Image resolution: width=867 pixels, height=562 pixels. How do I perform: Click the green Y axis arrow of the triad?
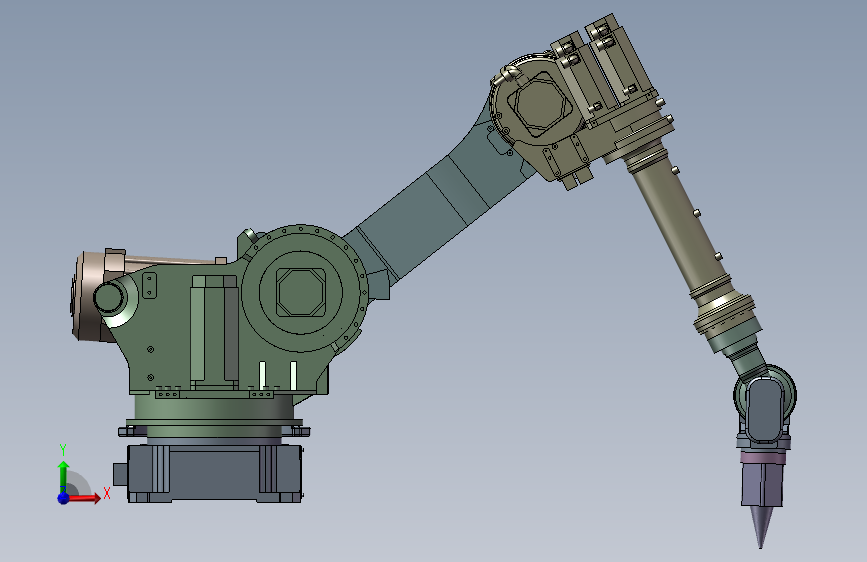tap(63, 477)
